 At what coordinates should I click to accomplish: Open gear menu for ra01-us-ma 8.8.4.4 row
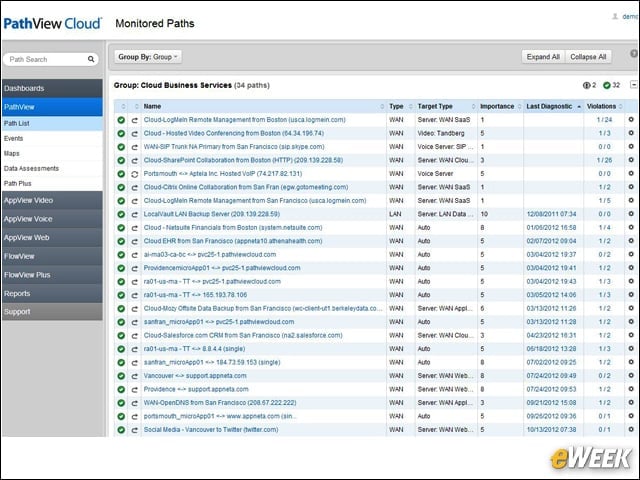(631, 349)
